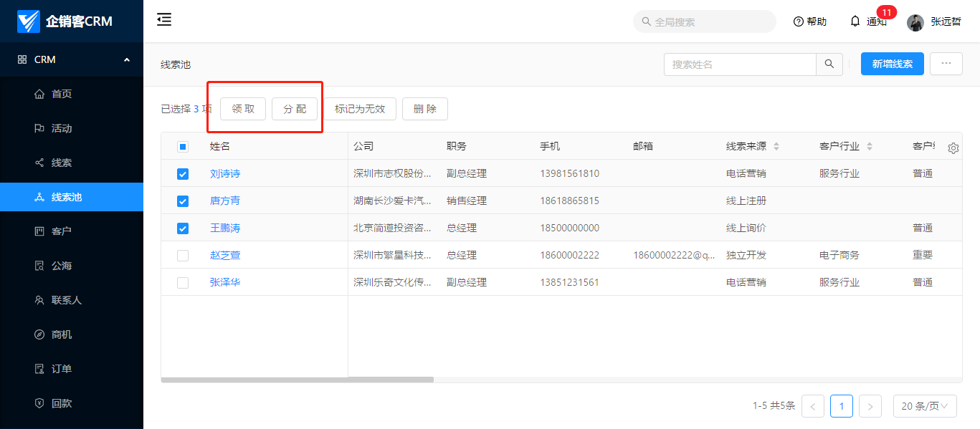Image resolution: width=980 pixels, height=429 pixels.
Task: Go to 客户 in the sidebar
Action: 62,231
